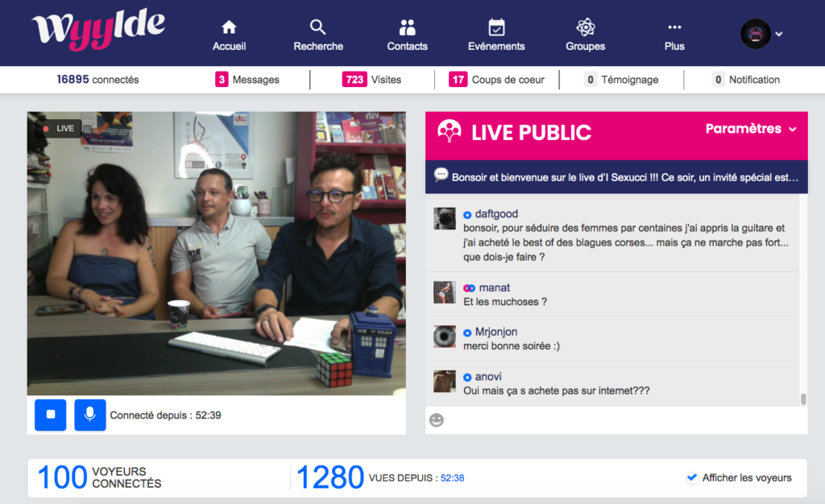825x504 pixels.
Task: Mute microphone with blue mic button
Action: (90, 415)
